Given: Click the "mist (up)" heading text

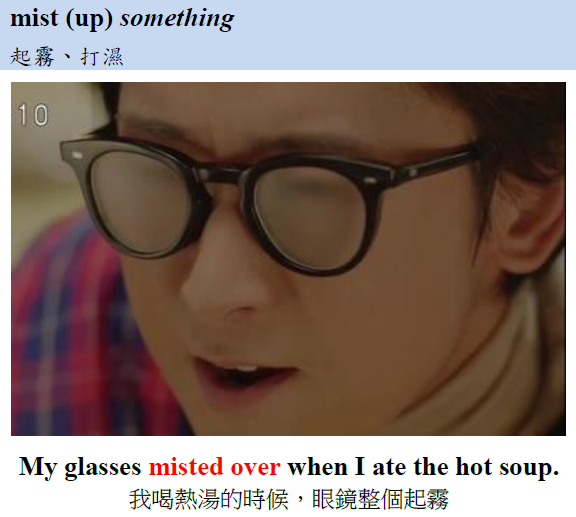Looking at the screenshot, I should [x=61, y=18].
